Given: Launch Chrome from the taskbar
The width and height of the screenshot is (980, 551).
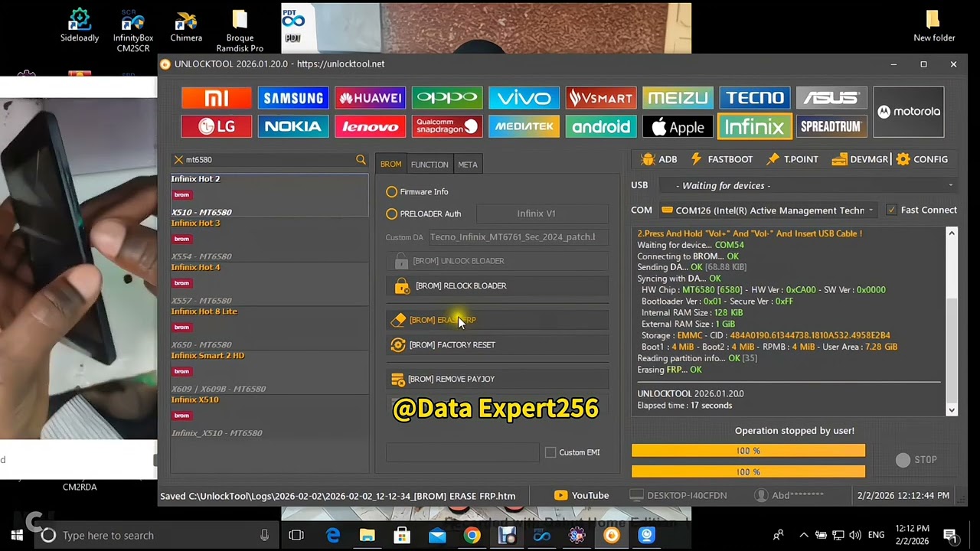Looking at the screenshot, I should (x=472, y=535).
